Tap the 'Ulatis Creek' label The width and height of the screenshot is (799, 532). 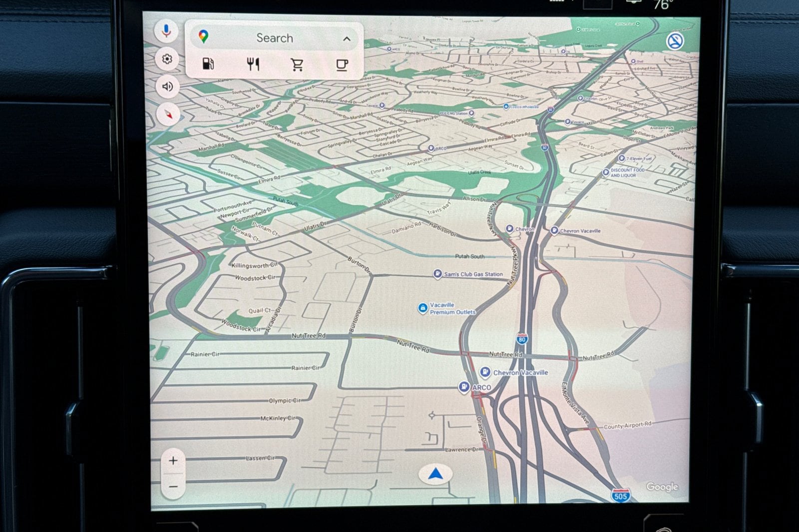479,172
